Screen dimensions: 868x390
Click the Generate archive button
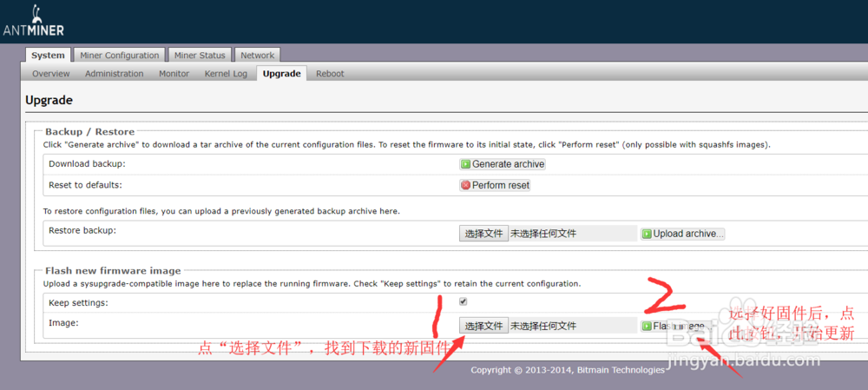[503, 164]
